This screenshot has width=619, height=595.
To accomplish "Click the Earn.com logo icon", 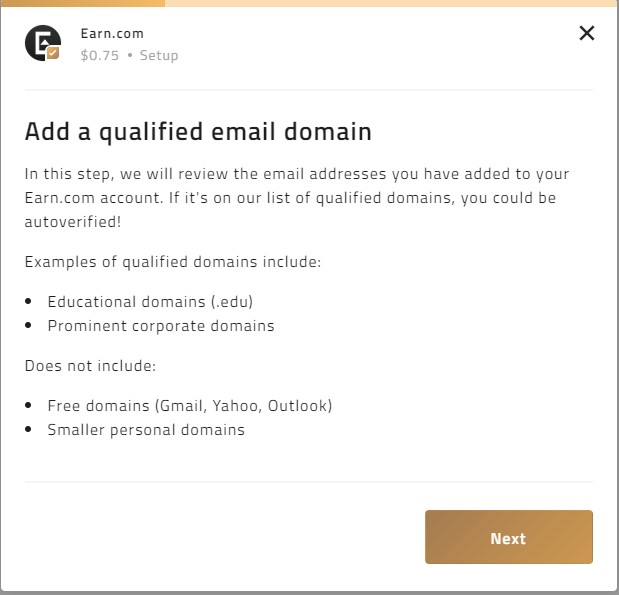I will 42,44.
